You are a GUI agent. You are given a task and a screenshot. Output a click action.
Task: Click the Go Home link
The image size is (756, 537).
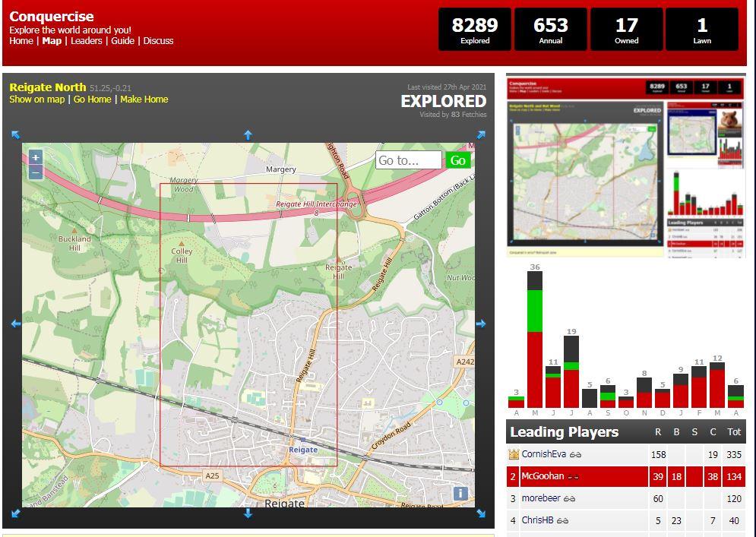[x=92, y=100]
